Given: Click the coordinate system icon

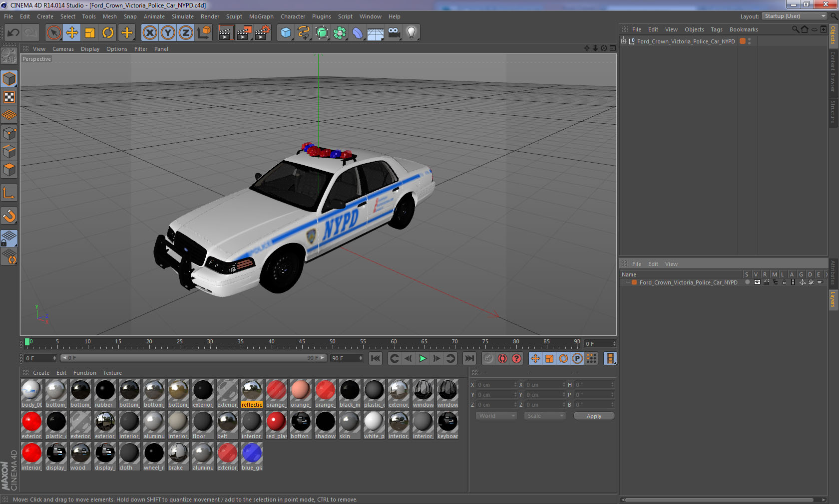Looking at the screenshot, I should pyautogui.click(x=204, y=33).
